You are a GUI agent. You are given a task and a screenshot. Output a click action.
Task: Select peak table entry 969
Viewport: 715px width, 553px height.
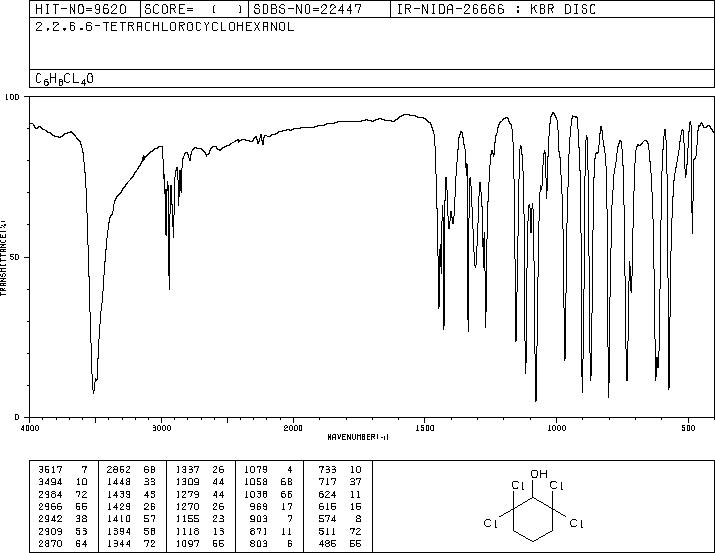(259, 506)
